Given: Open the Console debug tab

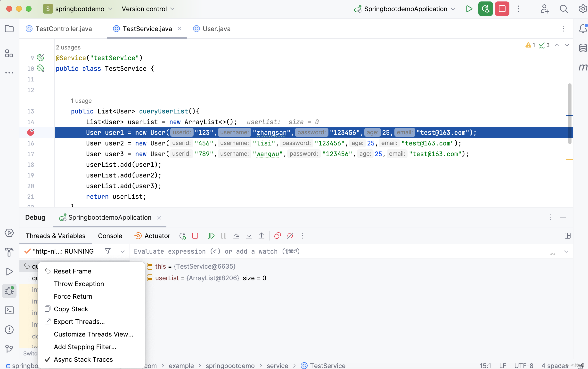Looking at the screenshot, I should tap(110, 236).
